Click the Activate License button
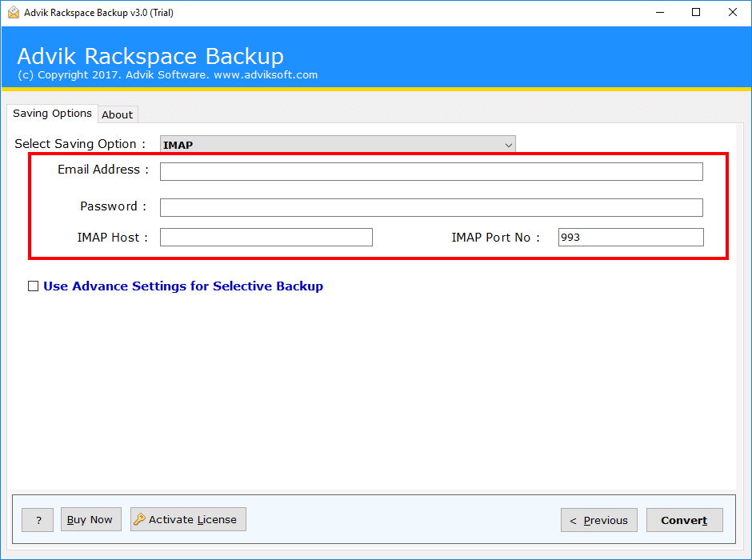Viewport: 752px width, 560px height. tap(188, 519)
